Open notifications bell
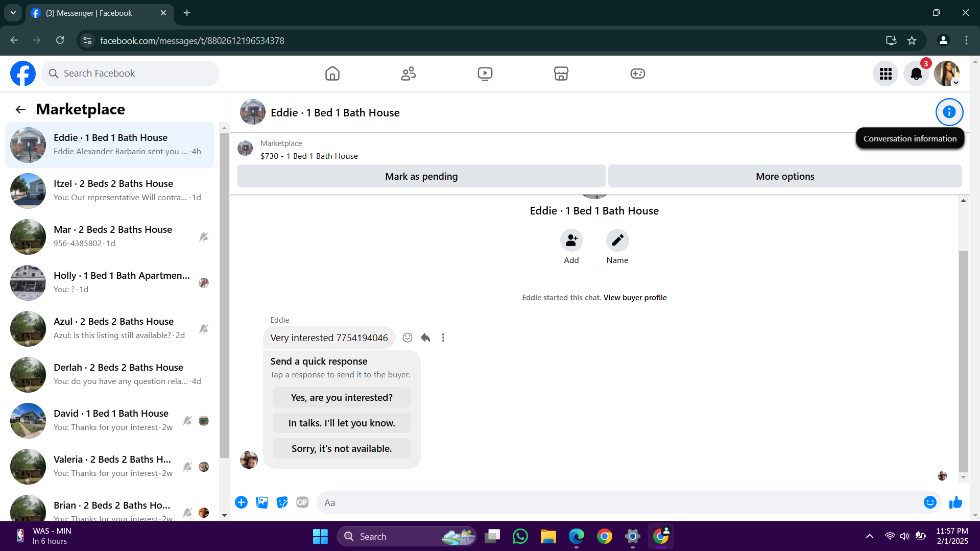 point(916,74)
